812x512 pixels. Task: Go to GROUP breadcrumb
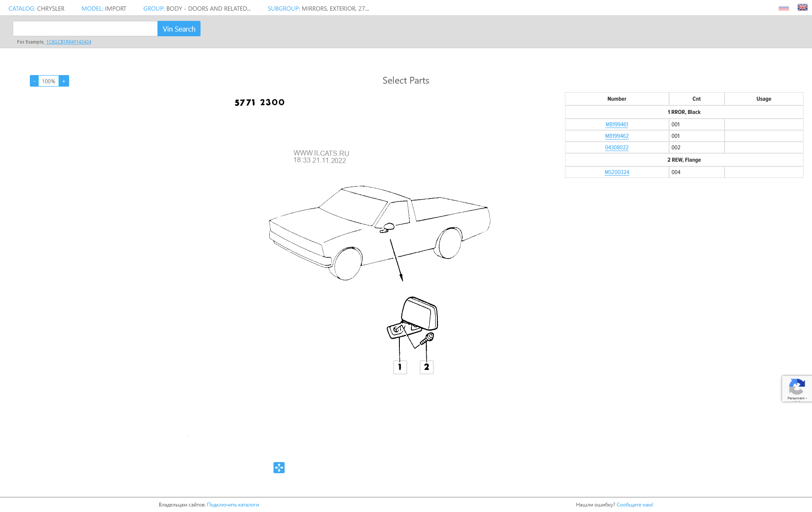tap(197, 9)
